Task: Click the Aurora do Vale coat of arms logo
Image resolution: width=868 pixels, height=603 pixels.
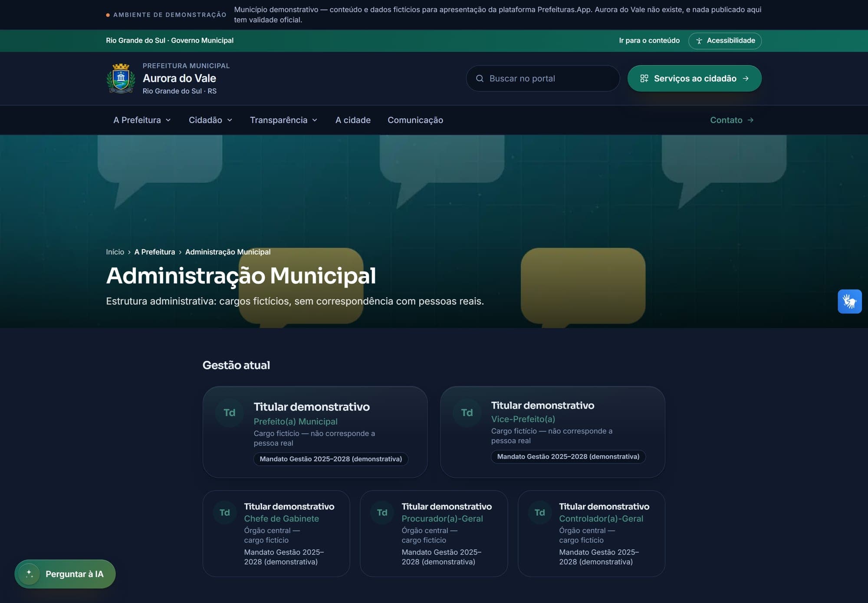Action: click(x=121, y=79)
